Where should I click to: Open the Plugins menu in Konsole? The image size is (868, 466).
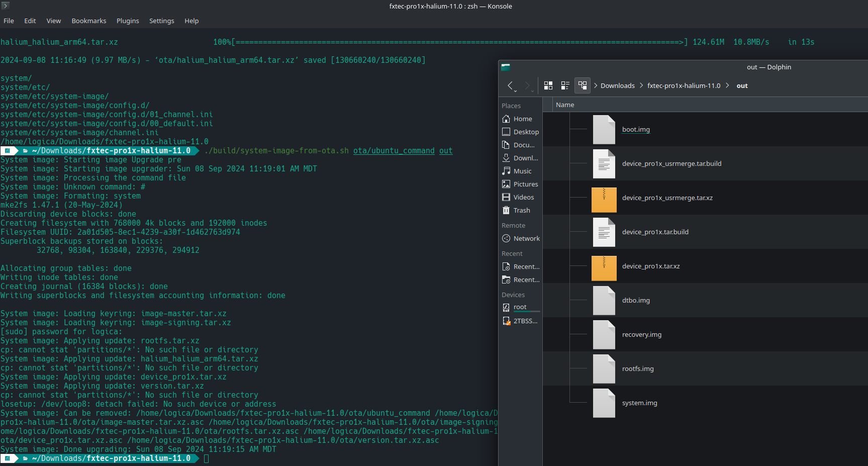click(x=128, y=21)
